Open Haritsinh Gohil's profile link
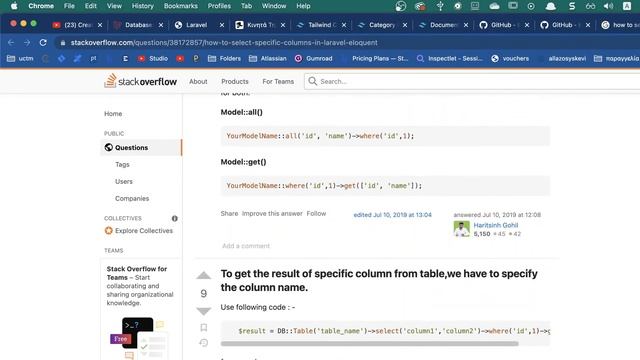The image size is (640, 360). (x=496, y=225)
